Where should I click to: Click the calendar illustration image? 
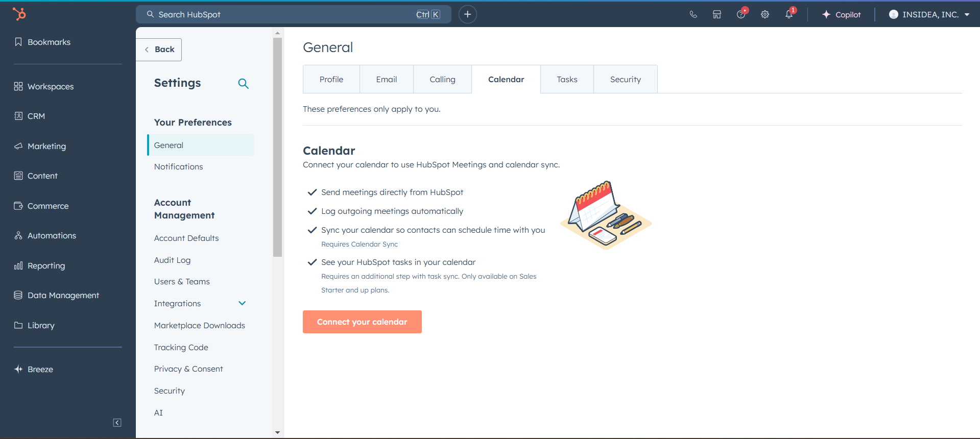click(606, 215)
